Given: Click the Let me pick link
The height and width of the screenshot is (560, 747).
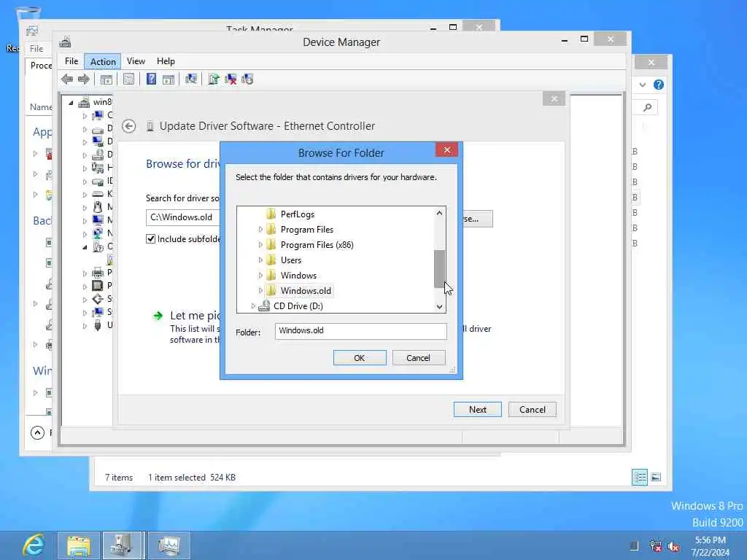Looking at the screenshot, I should 196,316.
